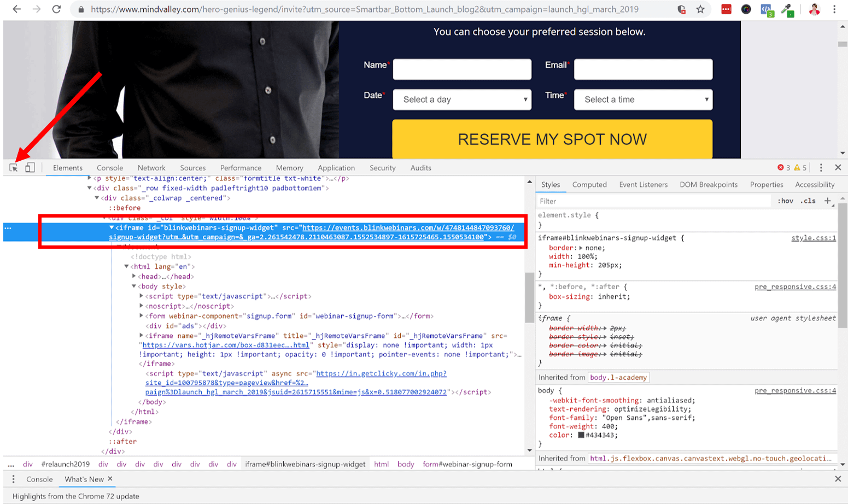Open the Select a day dropdown

point(462,99)
